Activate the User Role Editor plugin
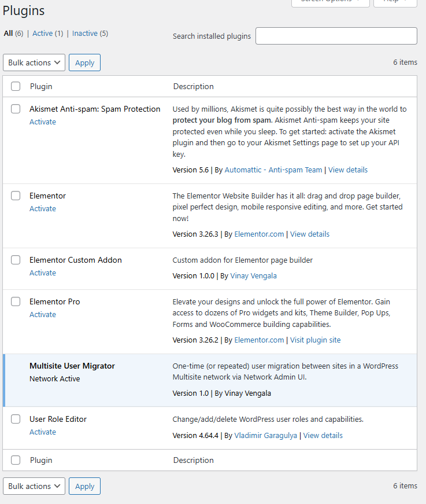Viewport: 426px width, 504px height. pos(43,432)
